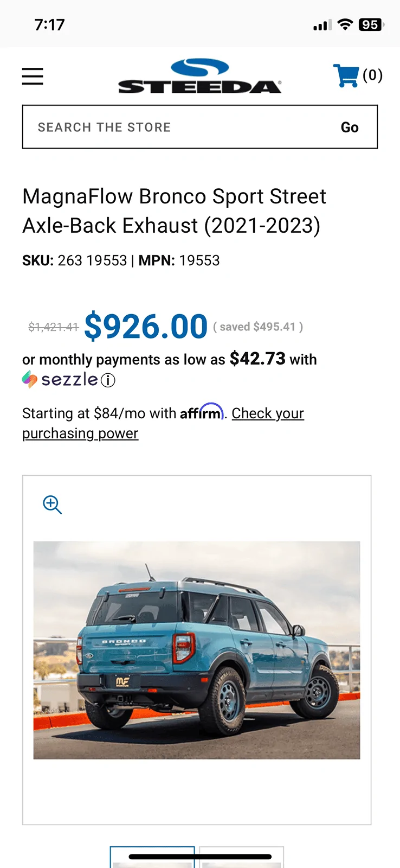400x868 pixels.
Task: Open Check your purchasing power link
Action: click(x=268, y=413)
